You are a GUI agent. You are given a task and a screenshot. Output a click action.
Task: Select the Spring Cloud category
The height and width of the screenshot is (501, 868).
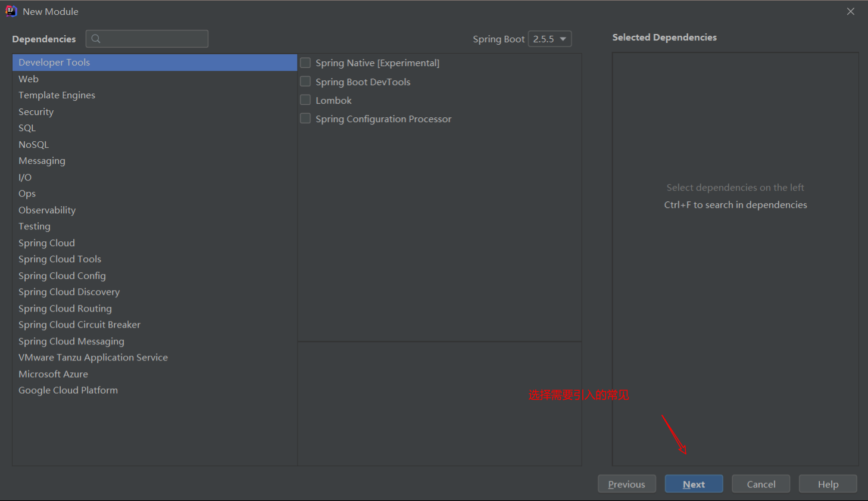point(155,242)
